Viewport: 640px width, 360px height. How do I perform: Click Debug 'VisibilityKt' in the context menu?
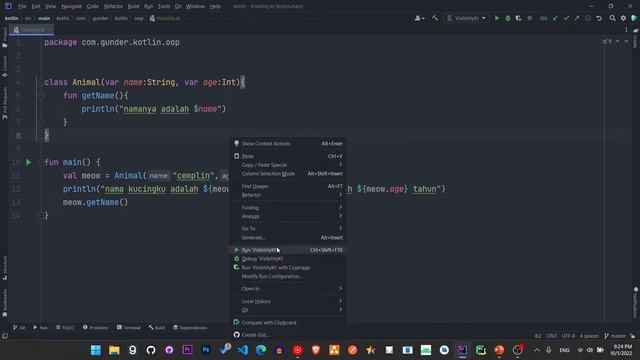(x=288, y=259)
